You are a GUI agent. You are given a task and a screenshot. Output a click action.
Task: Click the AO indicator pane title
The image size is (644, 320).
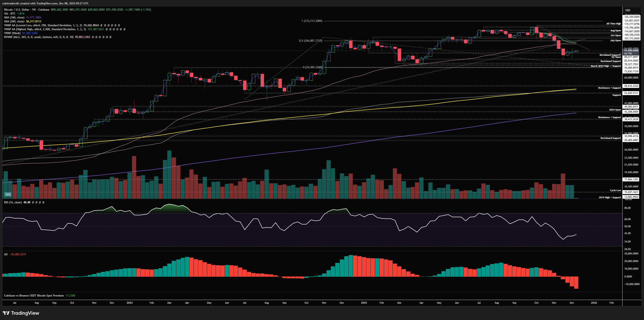(6, 254)
